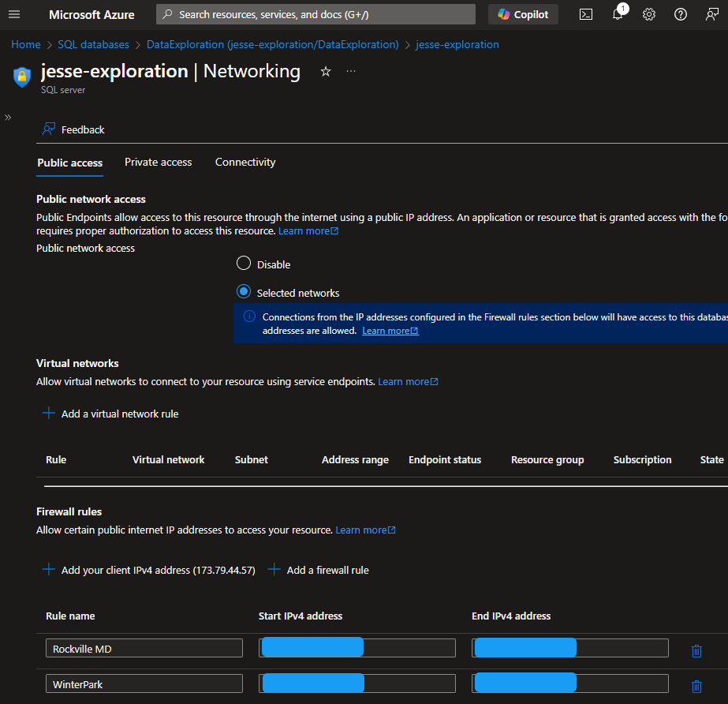Click WinterPark start IPv4 address field

tap(357, 683)
